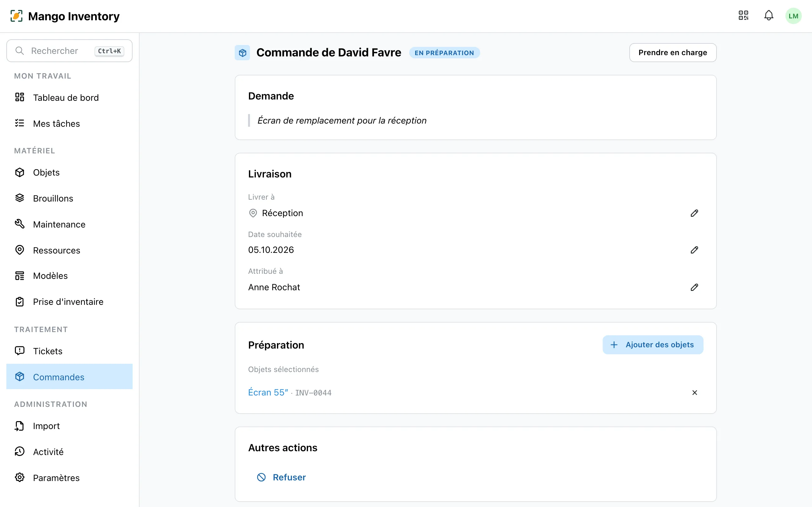Navigate to Objets section
The height and width of the screenshot is (507, 812).
[x=69, y=172]
